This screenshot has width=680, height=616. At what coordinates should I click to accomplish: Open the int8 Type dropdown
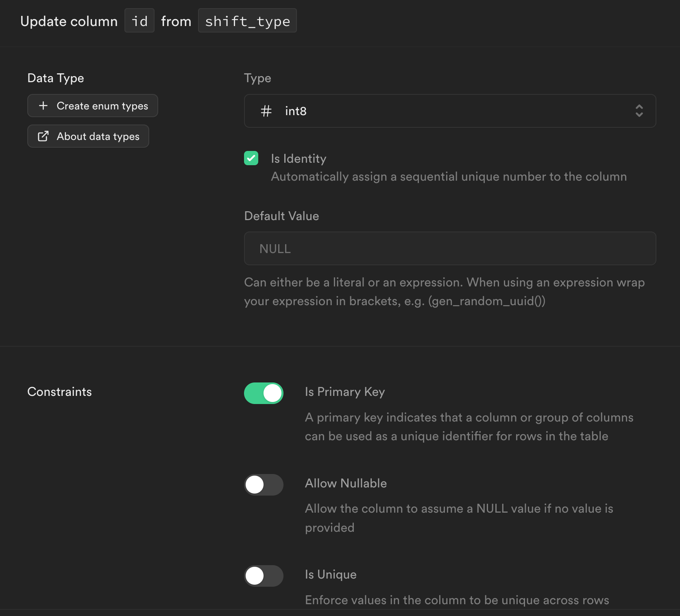(449, 111)
